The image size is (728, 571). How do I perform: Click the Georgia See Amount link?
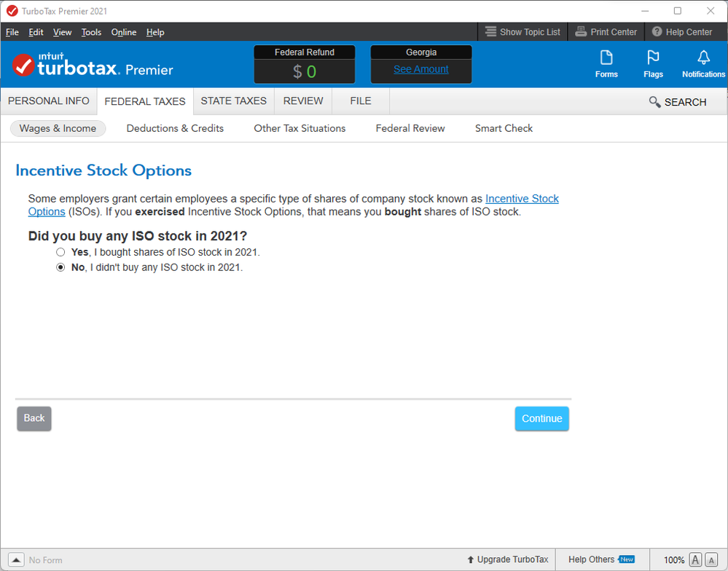[x=421, y=70]
